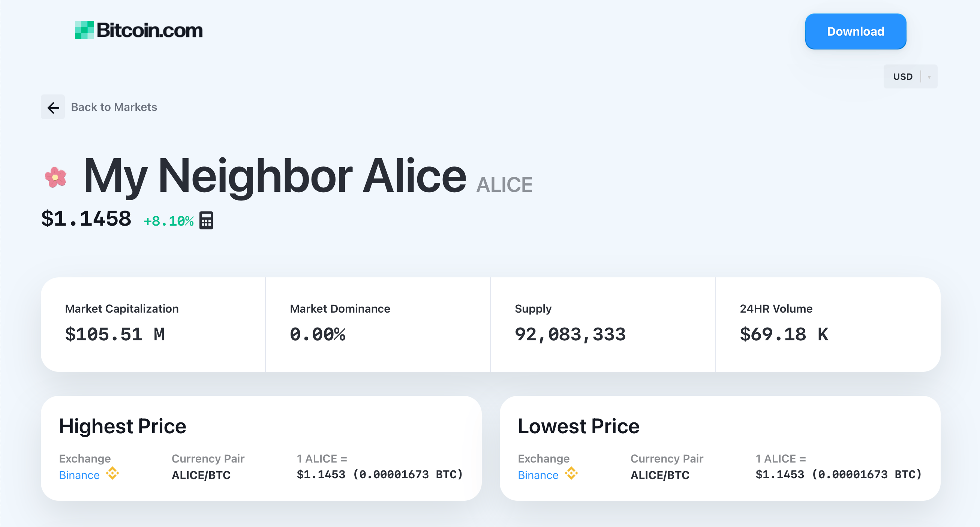Click the Binance icon under Lowest Price
980x527 pixels.
[x=571, y=475]
